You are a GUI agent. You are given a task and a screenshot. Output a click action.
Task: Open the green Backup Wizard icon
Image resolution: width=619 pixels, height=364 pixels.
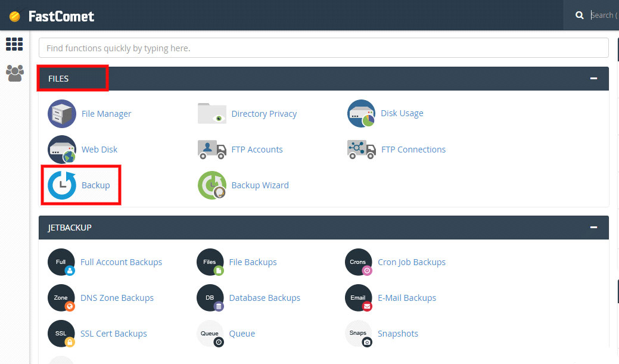(212, 185)
